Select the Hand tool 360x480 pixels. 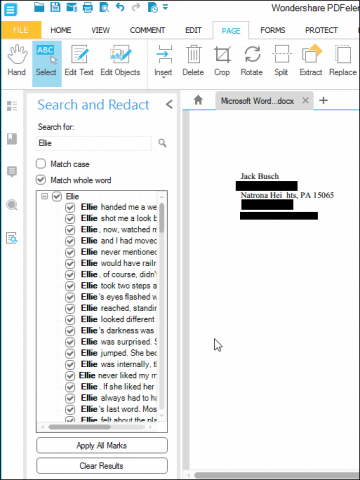point(17,61)
